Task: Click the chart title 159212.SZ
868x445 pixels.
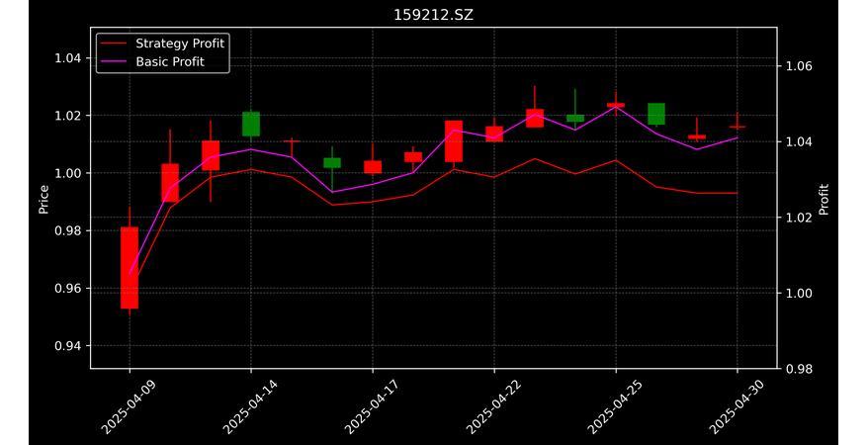Action: 433,15
